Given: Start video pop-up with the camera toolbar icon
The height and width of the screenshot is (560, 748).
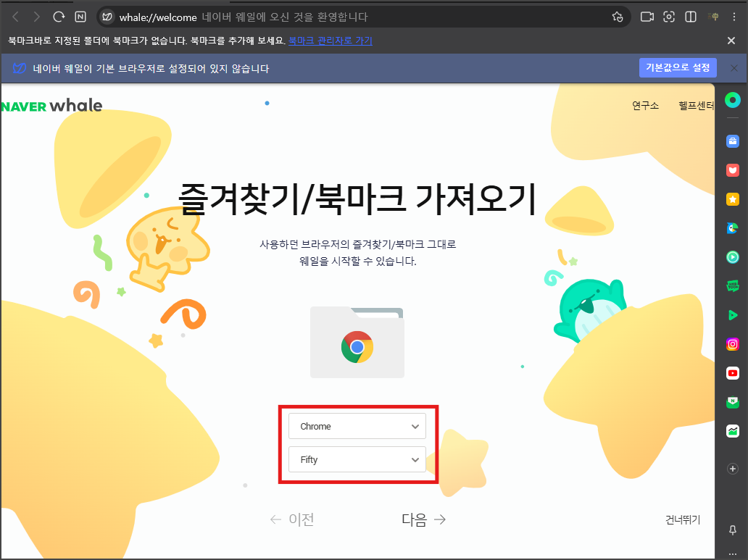Looking at the screenshot, I should (x=647, y=17).
